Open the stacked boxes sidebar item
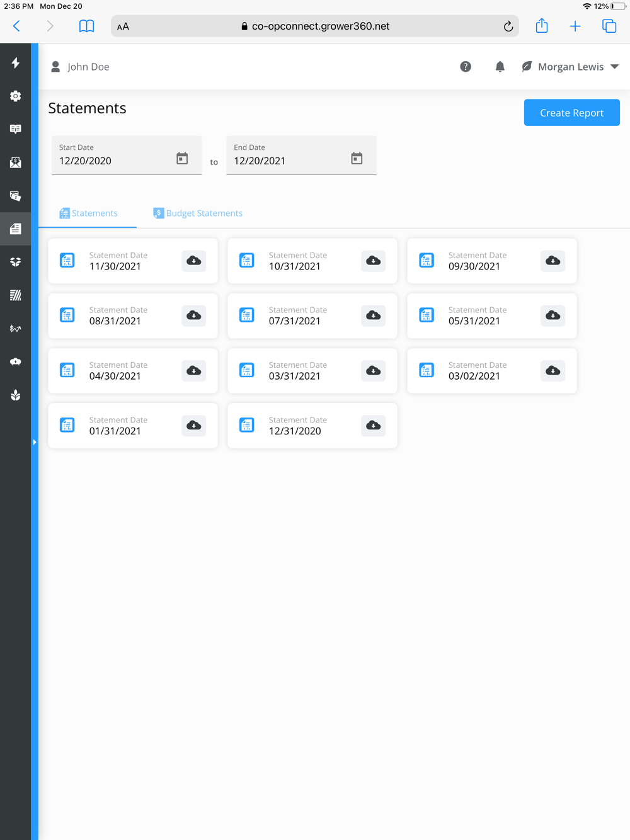The width and height of the screenshot is (630, 840). click(x=15, y=262)
